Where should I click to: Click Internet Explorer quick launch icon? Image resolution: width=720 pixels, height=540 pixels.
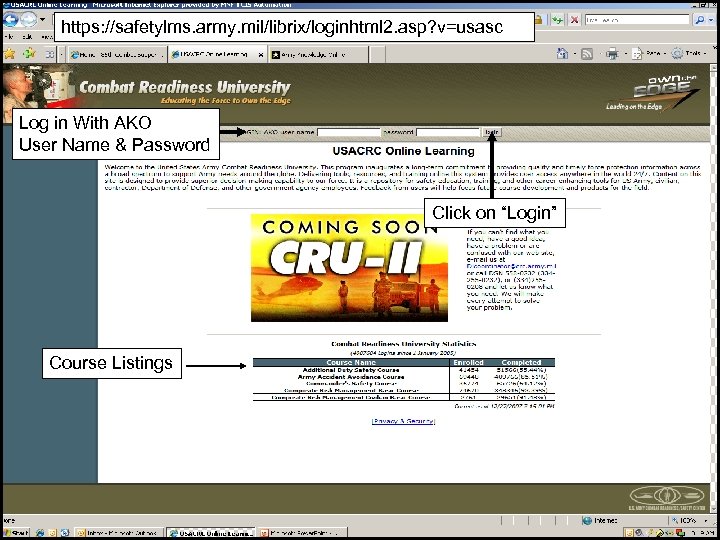click(40, 534)
